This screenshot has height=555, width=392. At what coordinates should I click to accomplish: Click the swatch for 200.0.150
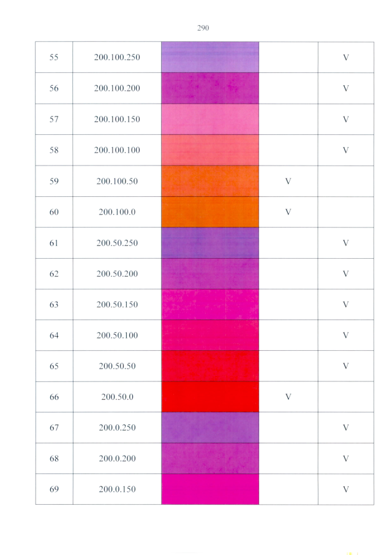click(x=210, y=489)
